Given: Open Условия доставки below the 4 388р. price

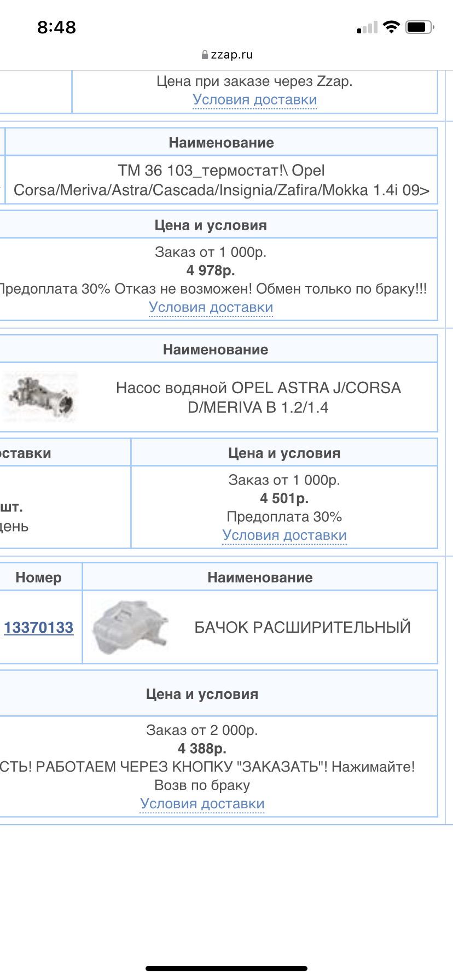Looking at the screenshot, I should point(202,803).
